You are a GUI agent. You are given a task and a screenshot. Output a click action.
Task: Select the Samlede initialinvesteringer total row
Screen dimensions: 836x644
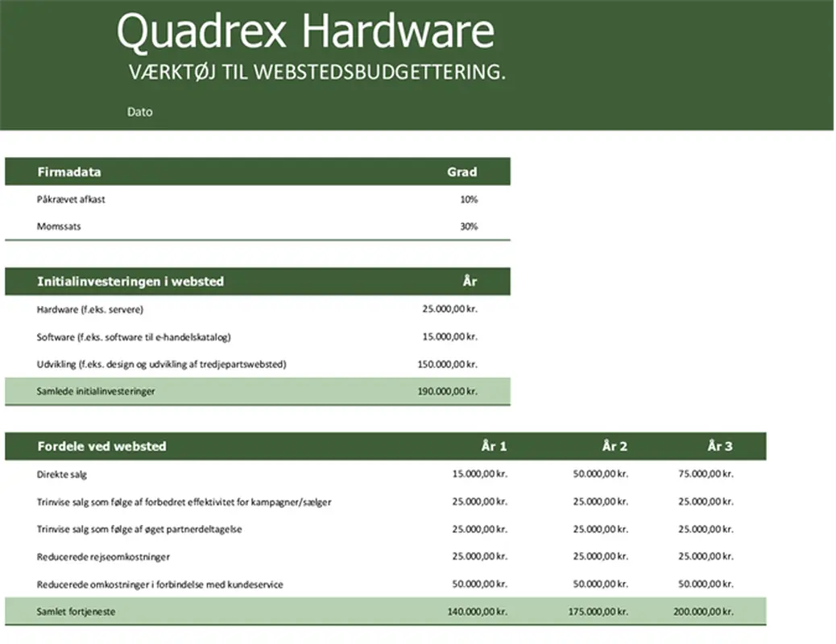click(101, 390)
